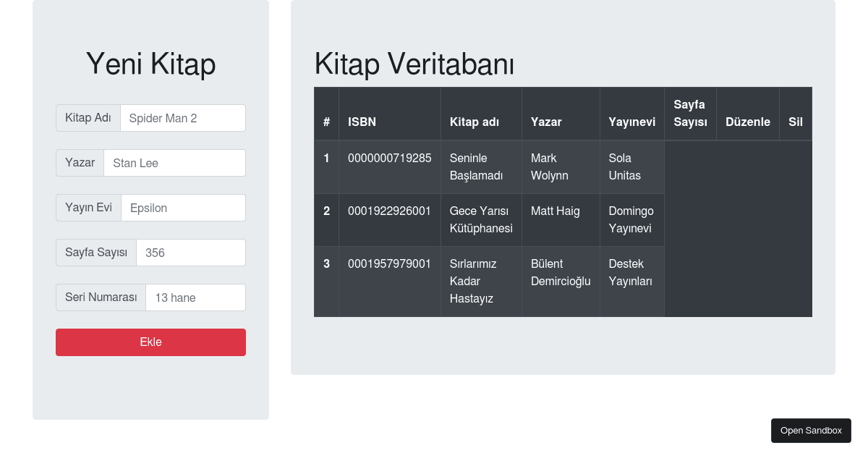Click the Gece Yarısı Kütüphanesi book title
868x456 pixels.
(481, 219)
